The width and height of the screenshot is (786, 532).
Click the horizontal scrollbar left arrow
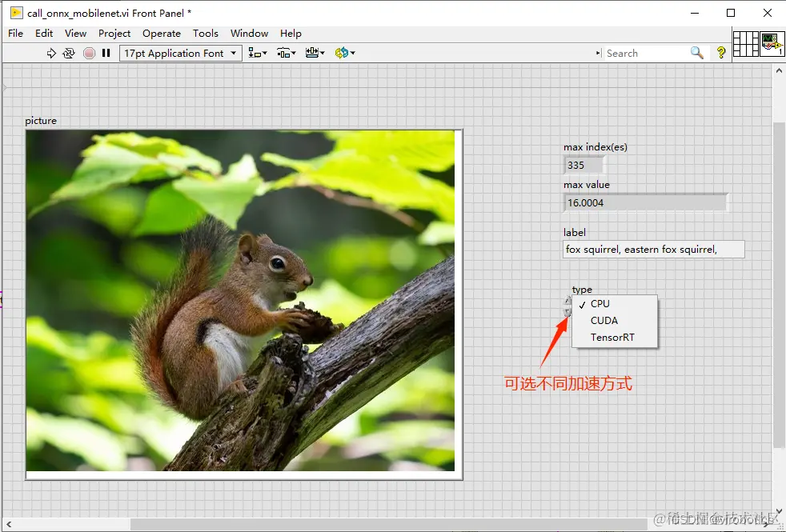click(x=9, y=525)
